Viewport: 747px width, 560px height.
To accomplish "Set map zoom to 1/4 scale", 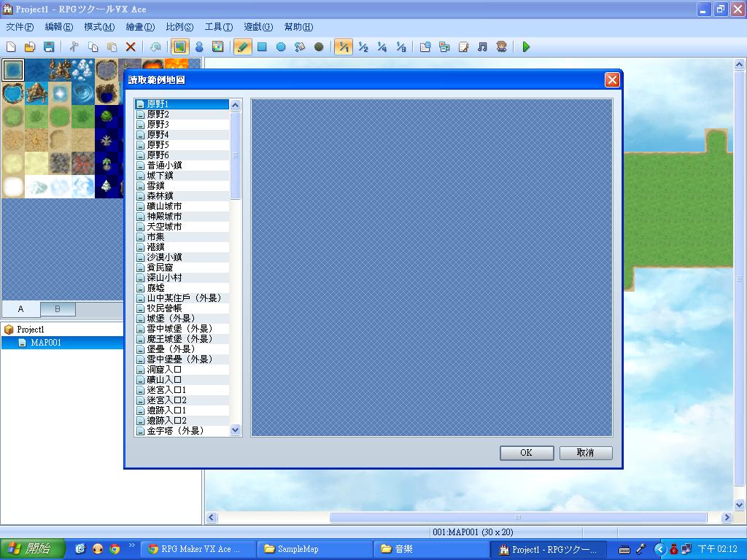I will pos(382,47).
